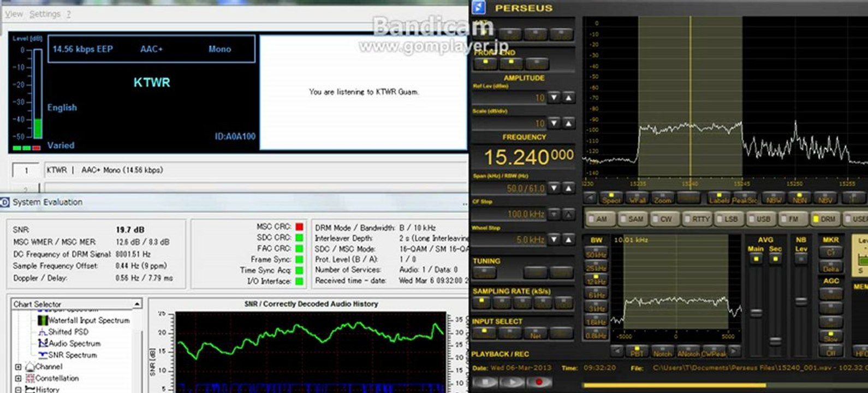The height and width of the screenshot is (393, 868).
Task: Click the System Evaluation window icon
Action: click(x=4, y=202)
